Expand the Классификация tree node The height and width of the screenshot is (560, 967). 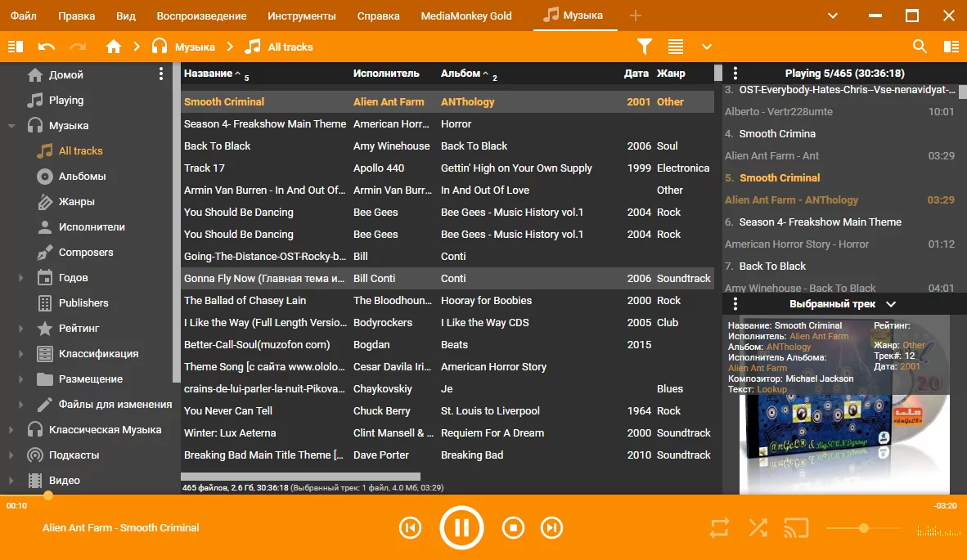21,354
